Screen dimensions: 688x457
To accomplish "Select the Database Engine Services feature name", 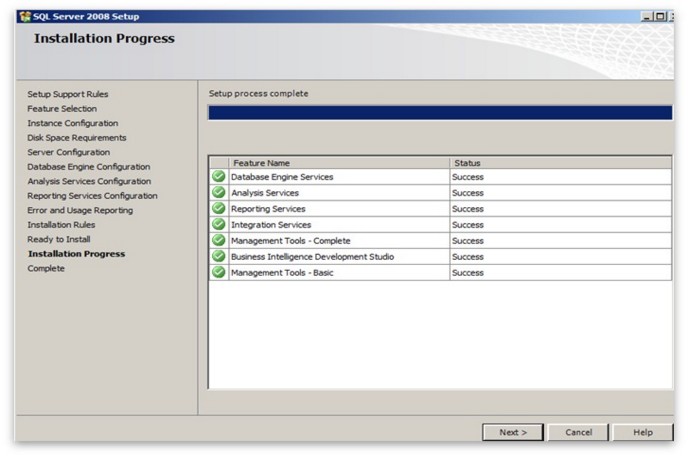I will click(x=282, y=177).
